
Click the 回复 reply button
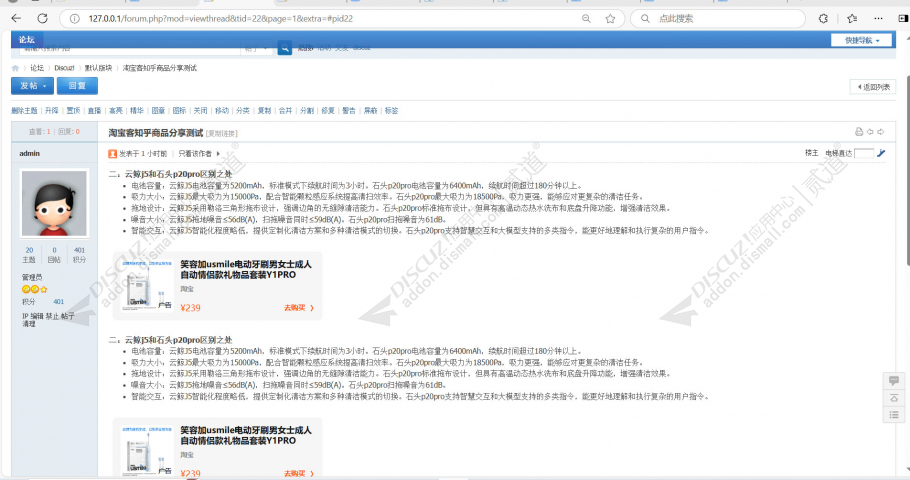(77, 86)
